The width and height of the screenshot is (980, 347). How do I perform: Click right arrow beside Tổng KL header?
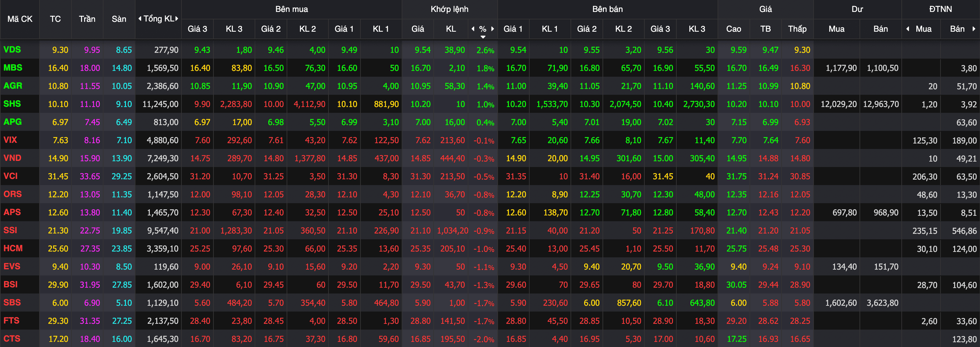click(x=177, y=19)
